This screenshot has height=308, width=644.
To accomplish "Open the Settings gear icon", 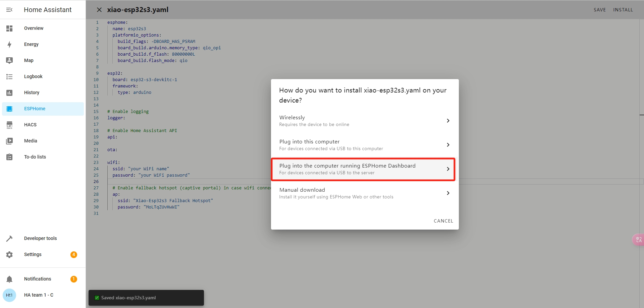I will (x=9, y=255).
